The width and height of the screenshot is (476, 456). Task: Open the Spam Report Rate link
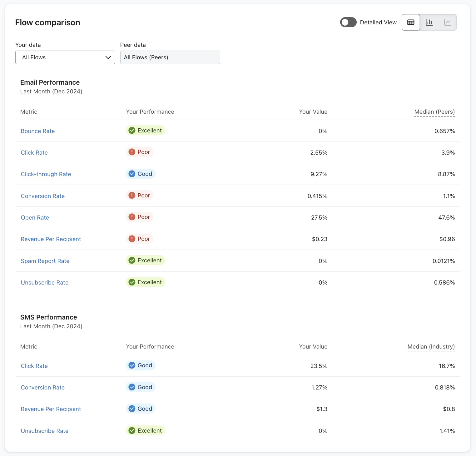click(x=45, y=261)
